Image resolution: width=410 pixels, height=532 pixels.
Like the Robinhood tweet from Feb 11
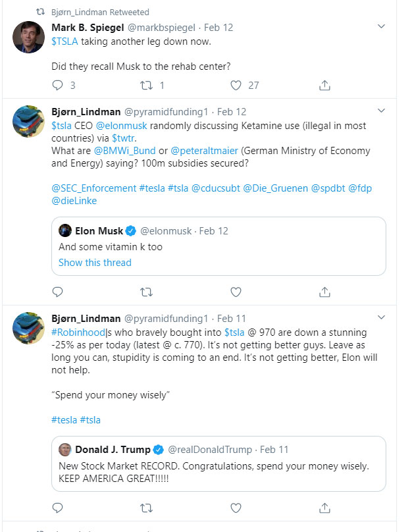click(x=236, y=508)
